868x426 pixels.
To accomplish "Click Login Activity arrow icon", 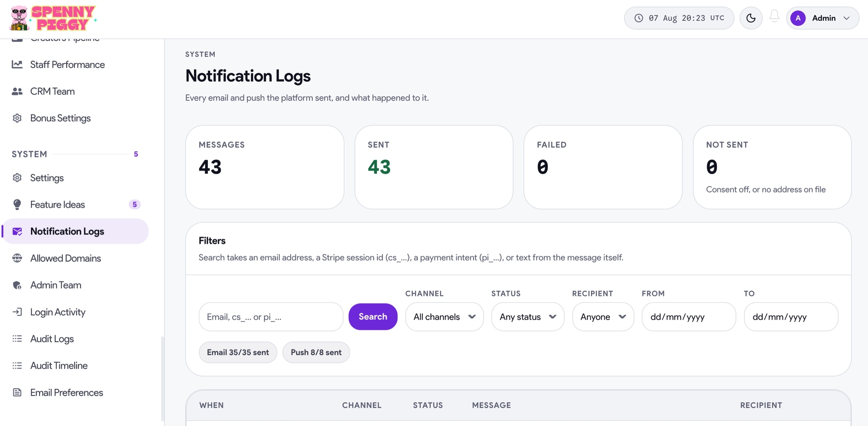I will click(17, 312).
